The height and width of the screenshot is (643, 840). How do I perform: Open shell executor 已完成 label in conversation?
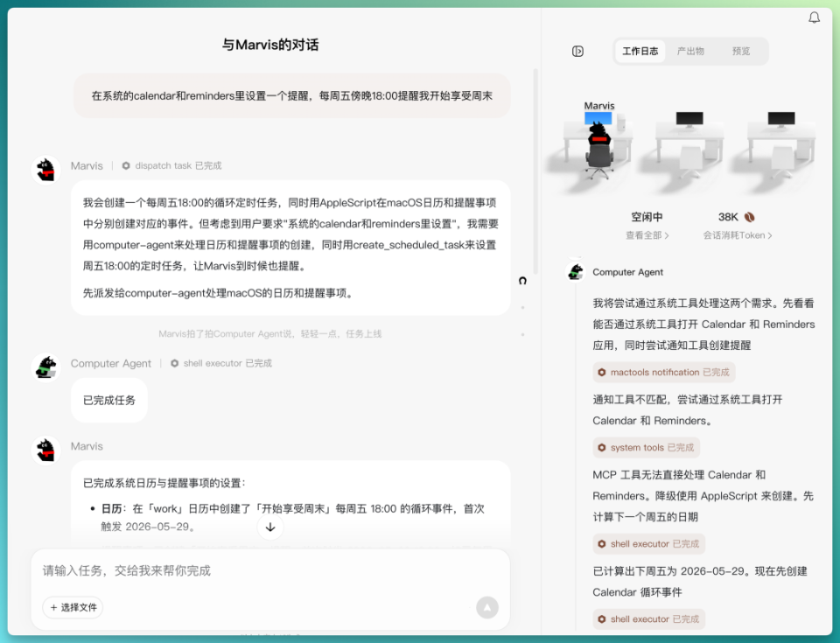pos(227,363)
